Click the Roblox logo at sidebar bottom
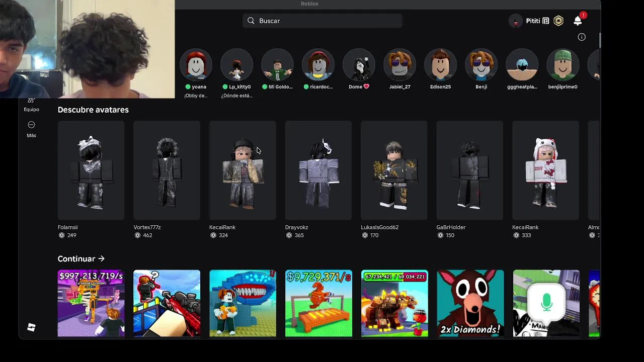Viewport: 644px width, 362px height. [x=31, y=328]
